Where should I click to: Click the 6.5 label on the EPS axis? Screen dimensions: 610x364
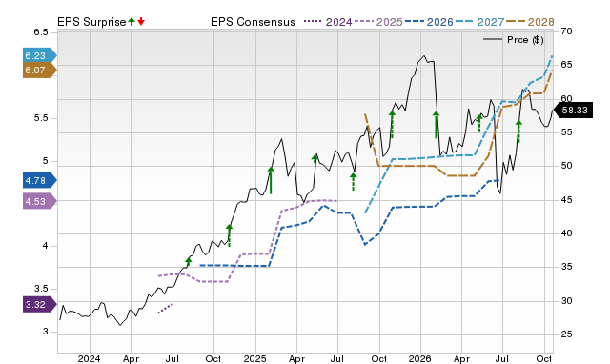click(40, 32)
